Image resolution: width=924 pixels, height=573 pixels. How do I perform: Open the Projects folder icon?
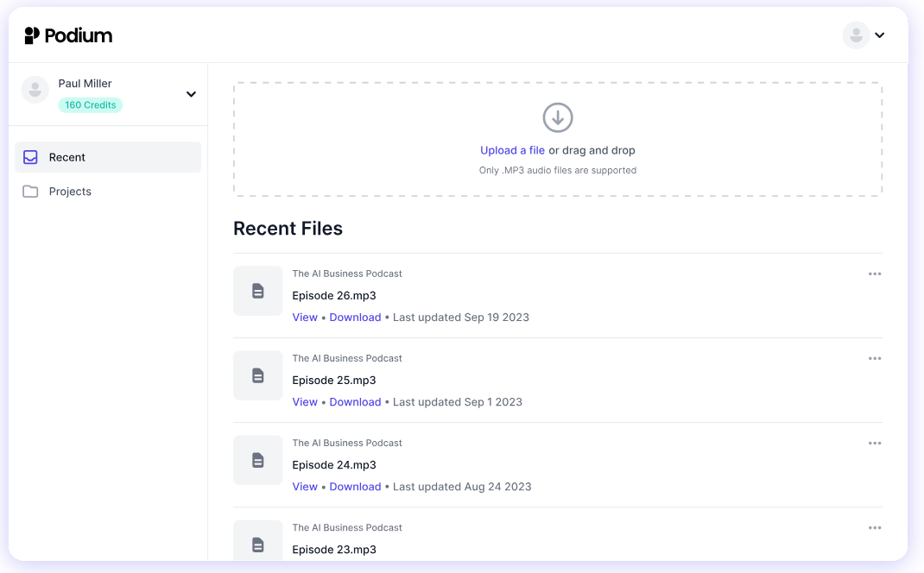click(x=30, y=191)
